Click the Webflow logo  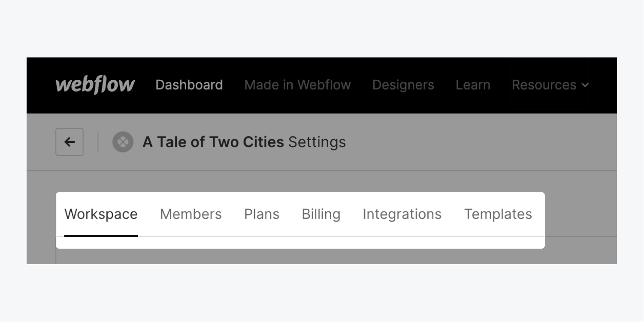coord(95,85)
